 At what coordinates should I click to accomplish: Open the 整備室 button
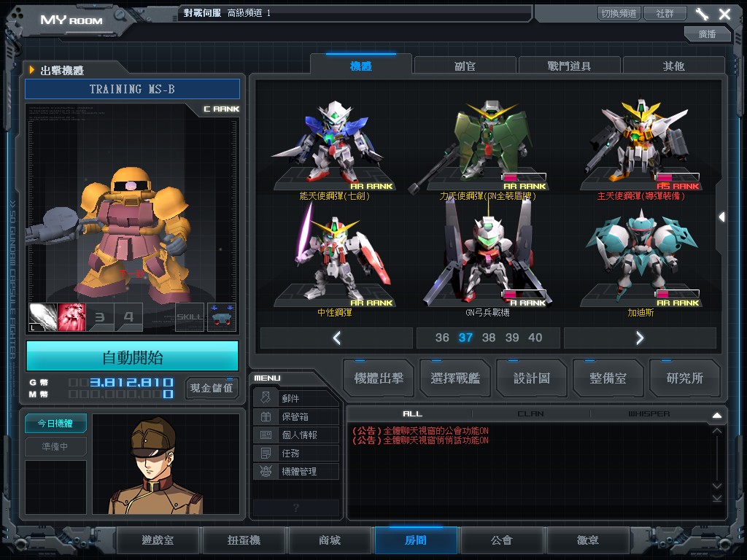608,378
